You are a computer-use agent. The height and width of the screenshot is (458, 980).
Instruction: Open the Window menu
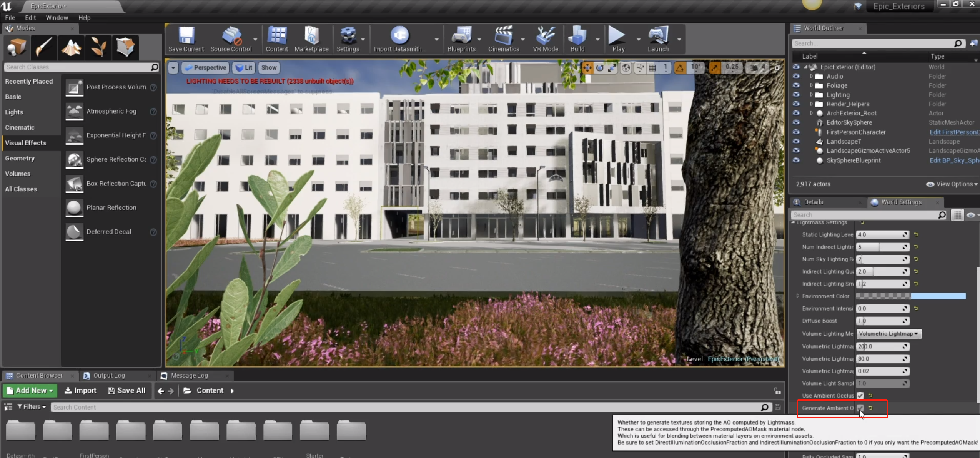tap(57, 18)
